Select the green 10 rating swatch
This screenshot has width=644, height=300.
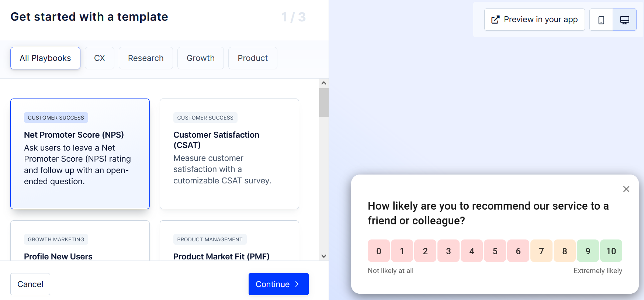611,251
